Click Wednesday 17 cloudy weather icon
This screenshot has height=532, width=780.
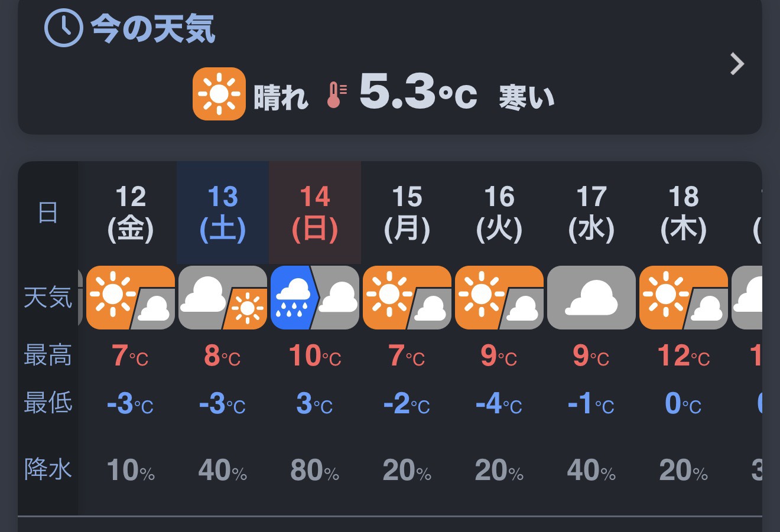(591, 298)
